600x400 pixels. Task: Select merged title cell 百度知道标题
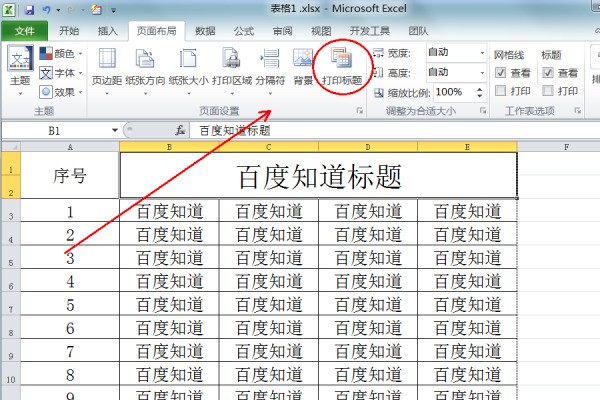point(318,175)
